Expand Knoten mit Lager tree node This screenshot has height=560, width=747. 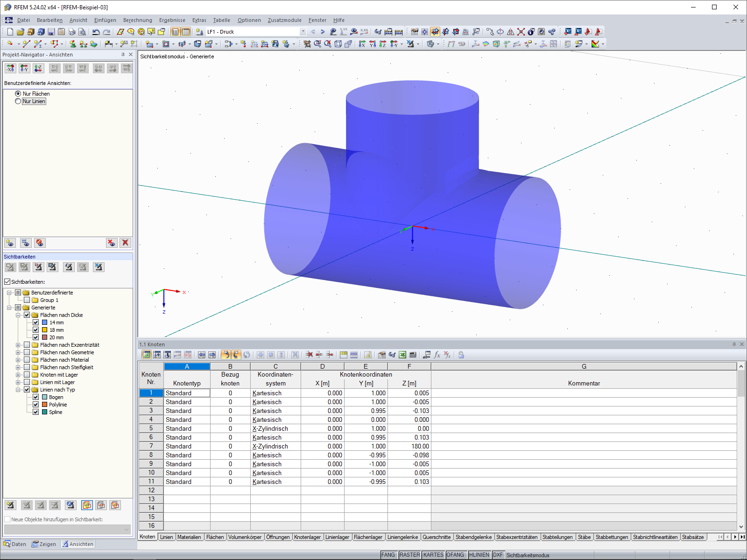[x=18, y=375]
